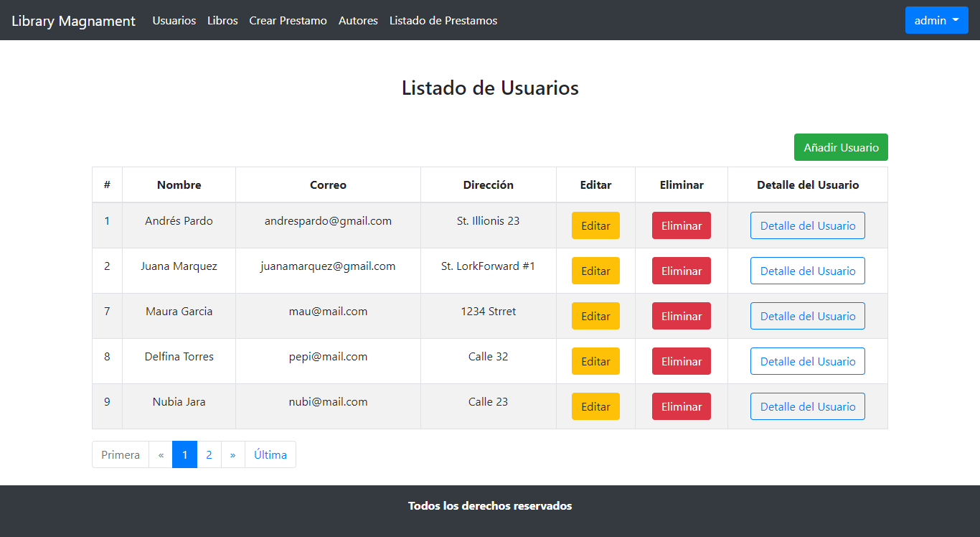Image resolution: width=980 pixels, height=537 pixels.
Task: Click the Nombre column header
Action: (x=179, y=185)
